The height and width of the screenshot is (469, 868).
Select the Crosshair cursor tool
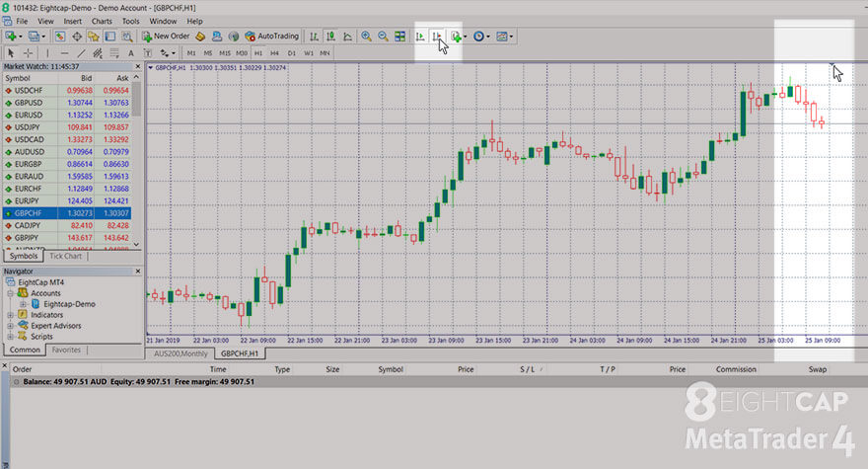click(x=28, y=53)
